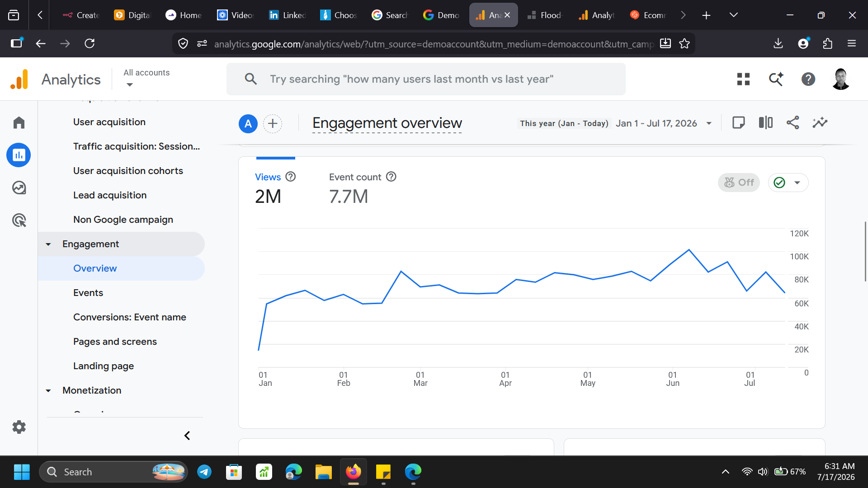
Task: Open the Firefox hamburger menu
Action: tap(852, 43)
